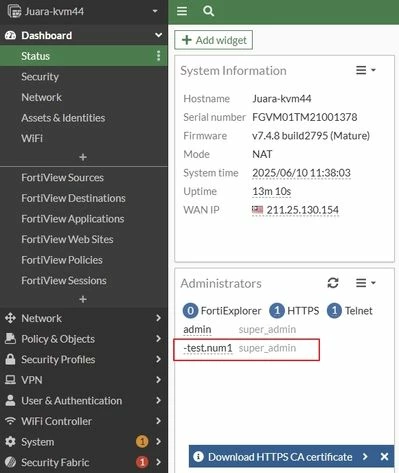Expand arrow on Download HTTPS CA certificate banner
399x473 pixels.
(x=365, y=456)
